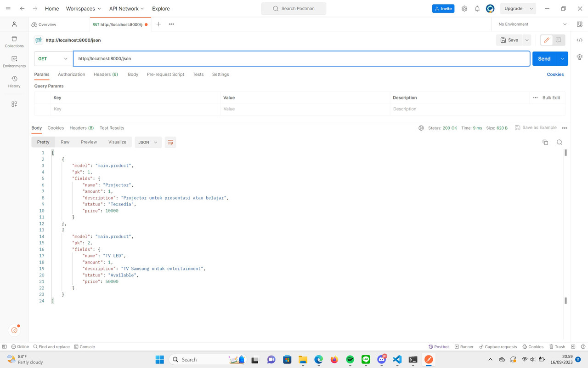The height and width of the screenshot is (368, 588).
Task: Expand the Send button dropdown arrow
Action: (x=562, y=59)
